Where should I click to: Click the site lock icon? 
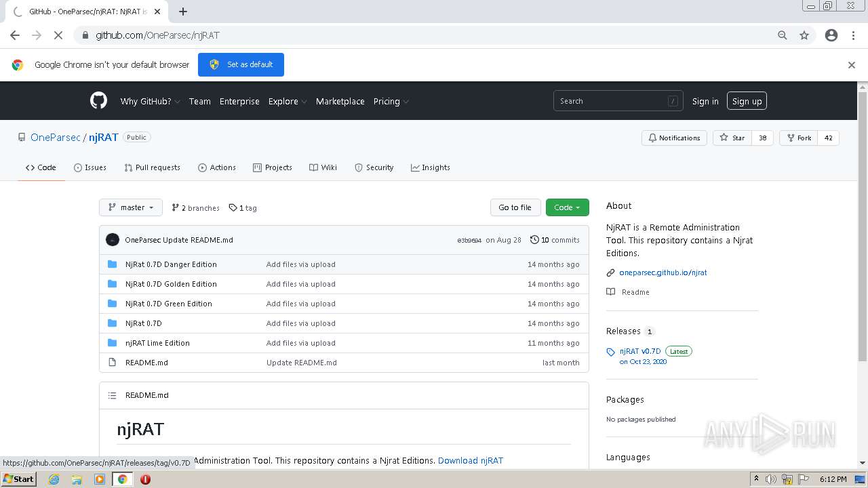(85, 35)
